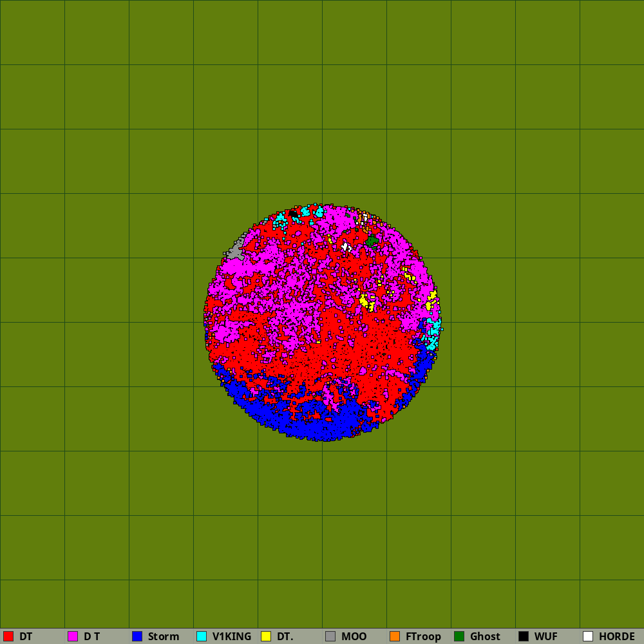
Task: Select the 'V1KING' legend label
Action: (x=232, y=636)
